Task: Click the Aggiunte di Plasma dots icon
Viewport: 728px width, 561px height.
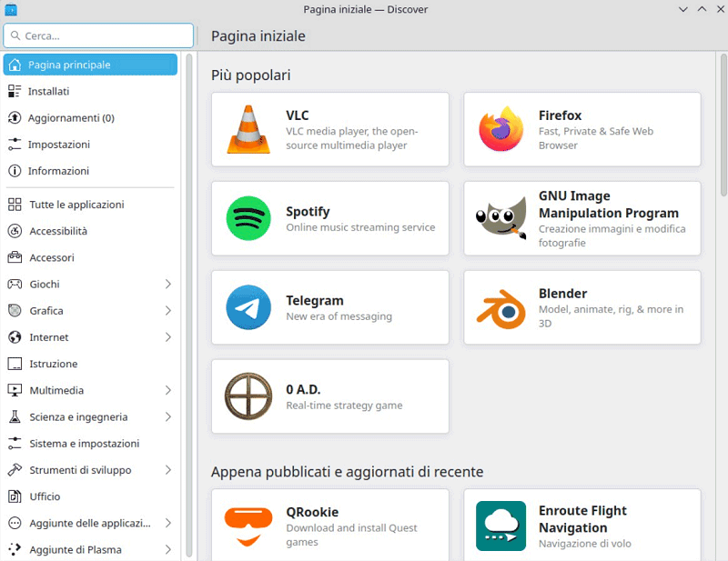Action: (x=15, y=549)
